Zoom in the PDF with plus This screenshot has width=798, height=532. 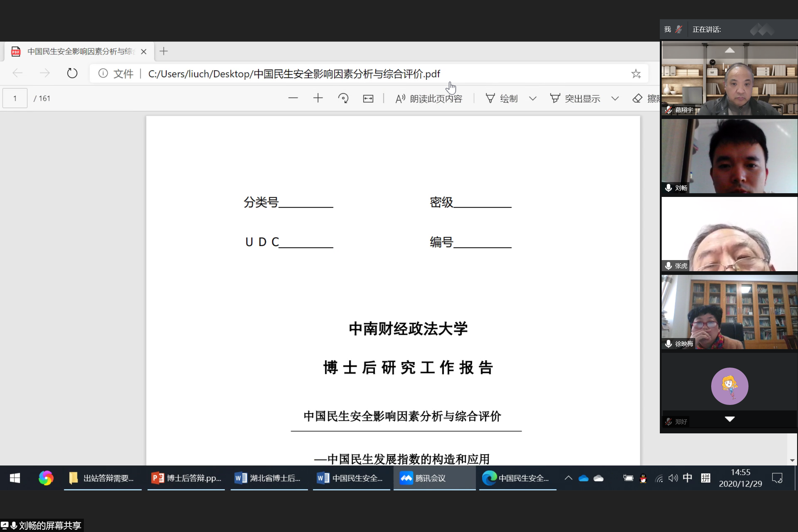318,98
